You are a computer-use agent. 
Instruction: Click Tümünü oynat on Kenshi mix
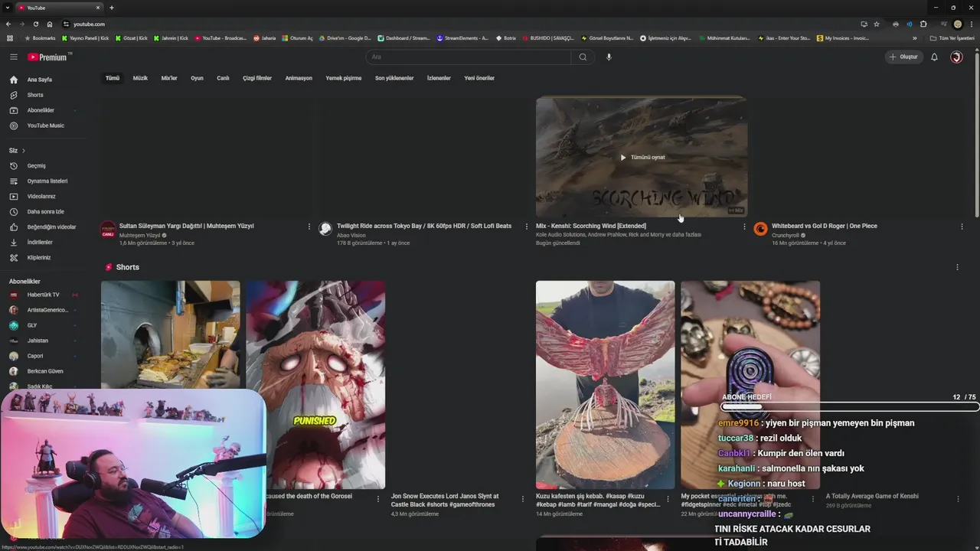pos(642,157)
